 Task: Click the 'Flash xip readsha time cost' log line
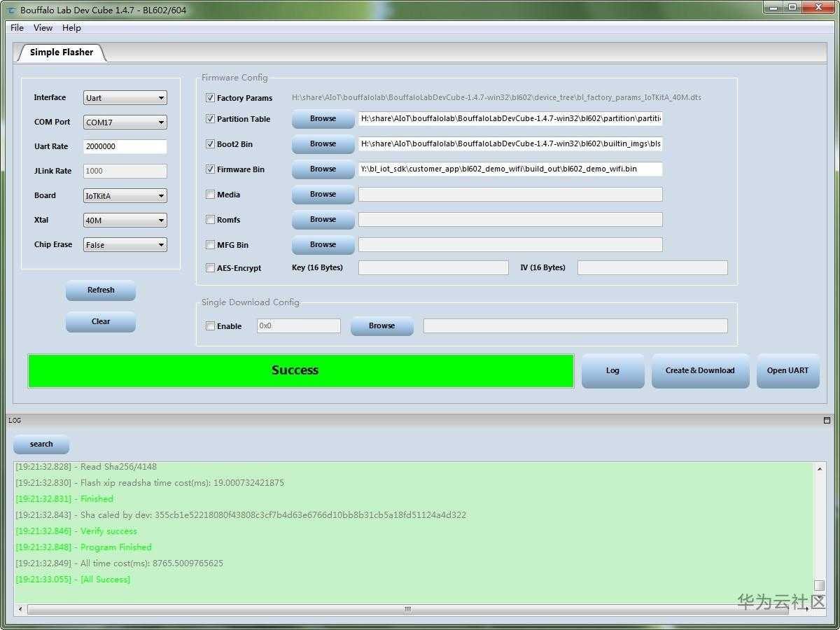pos(150,483)
